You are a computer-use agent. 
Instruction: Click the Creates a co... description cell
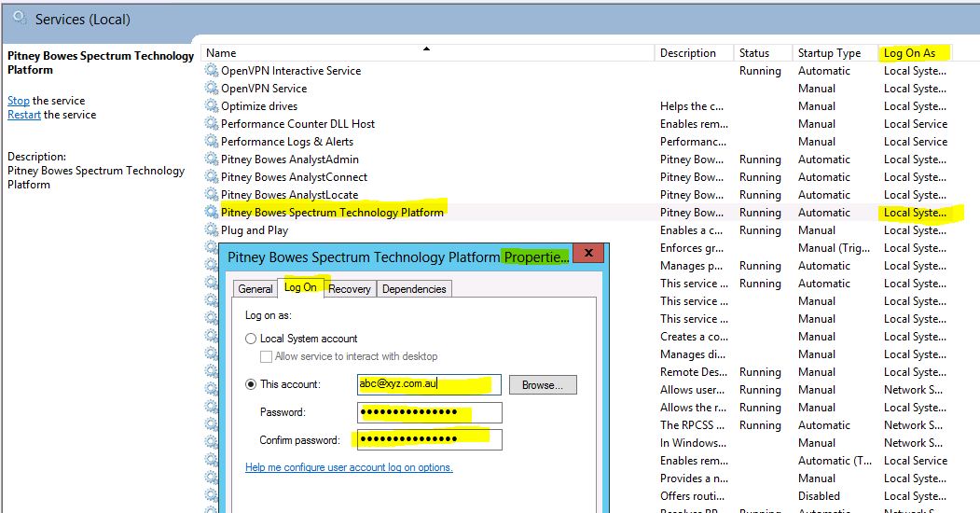coord(694,337)
